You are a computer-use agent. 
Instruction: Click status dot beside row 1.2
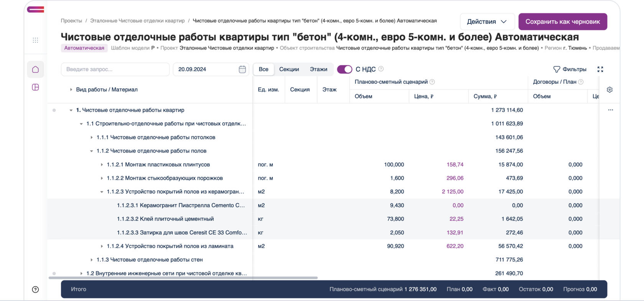54,274
